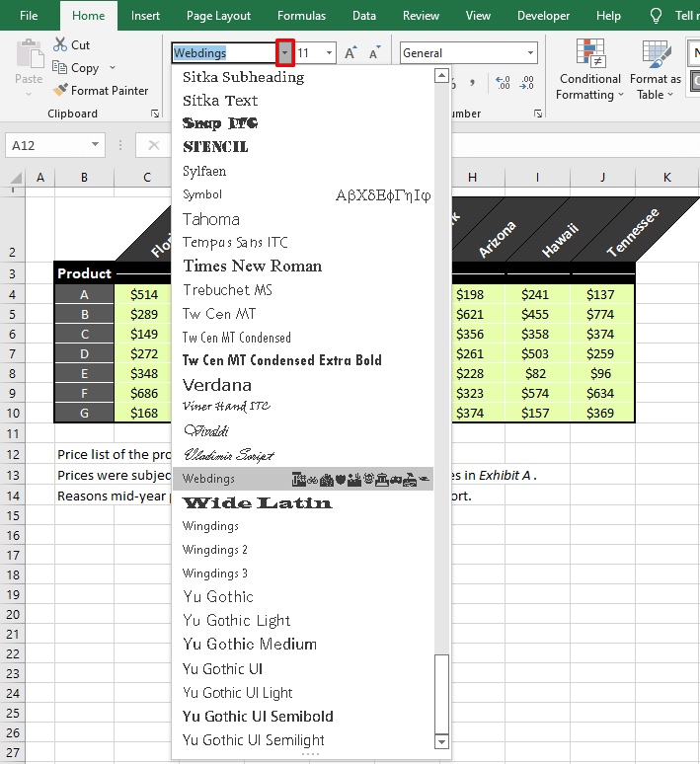Decrease font size with the smaller A icon
The image size is (700, 764).
(x=375, y=52)
